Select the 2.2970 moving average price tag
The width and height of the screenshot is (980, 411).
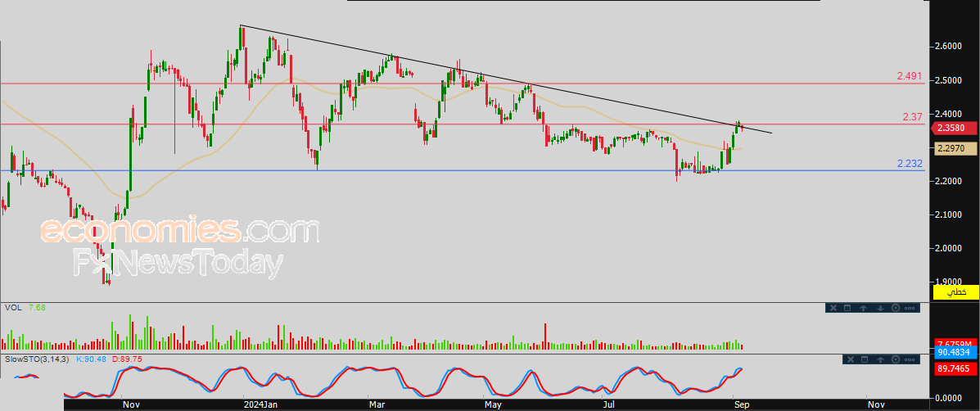point(954,149)
